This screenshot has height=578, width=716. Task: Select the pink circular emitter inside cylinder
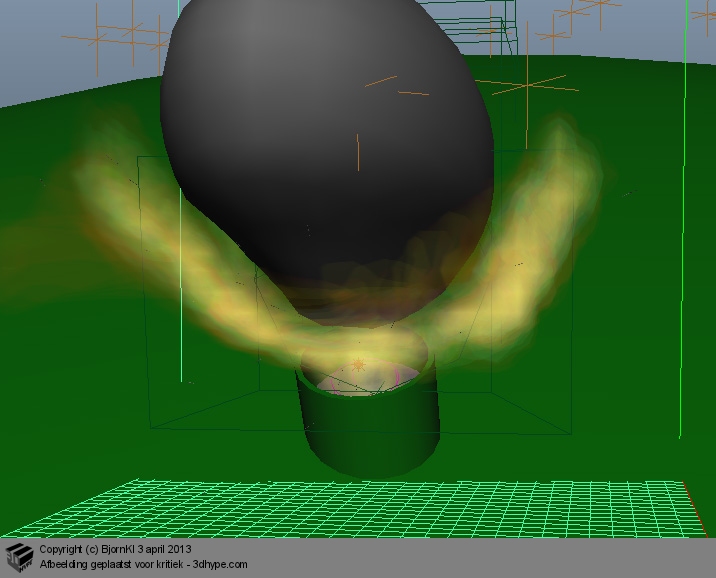click(365, 379)
